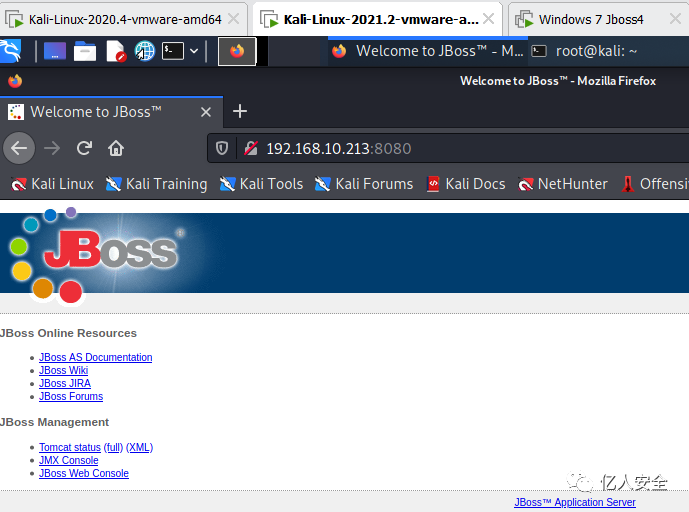This screenshot has width=689, height=512.
Task: Close the Windows 7 Jboss4 VM tab
Action: 675,19
